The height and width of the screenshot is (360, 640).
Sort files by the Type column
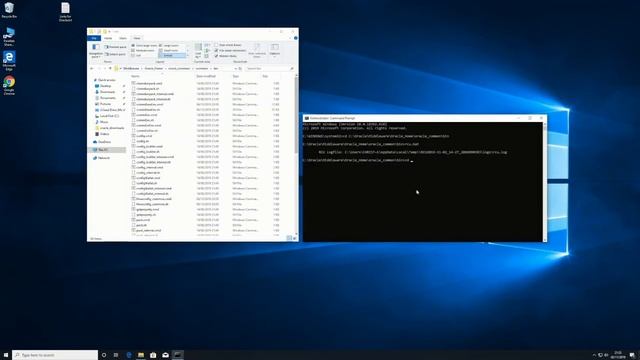[236, 76]
